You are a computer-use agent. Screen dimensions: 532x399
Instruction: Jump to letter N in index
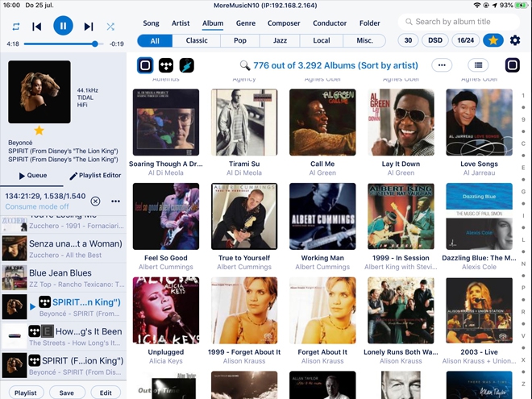(x=523, y=264)
